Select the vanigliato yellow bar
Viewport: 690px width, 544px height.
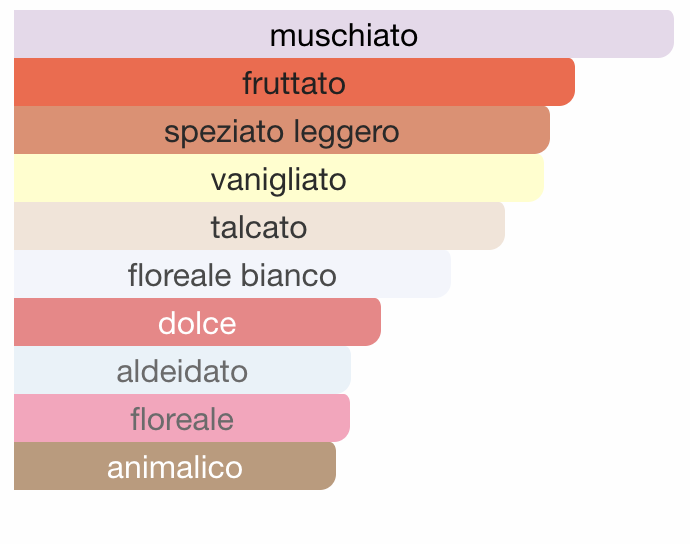(279, 178)
